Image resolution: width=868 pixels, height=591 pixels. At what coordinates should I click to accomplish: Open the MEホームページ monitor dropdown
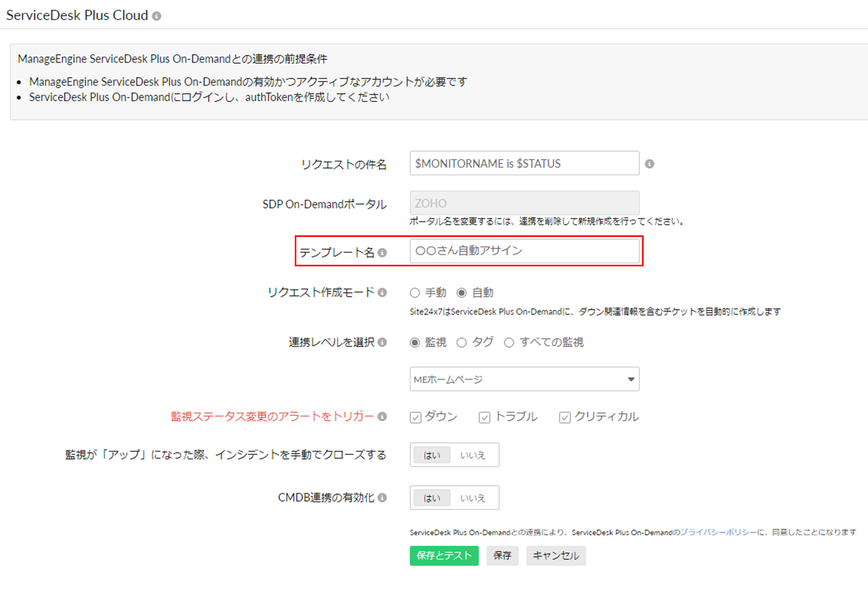[524, 379]
